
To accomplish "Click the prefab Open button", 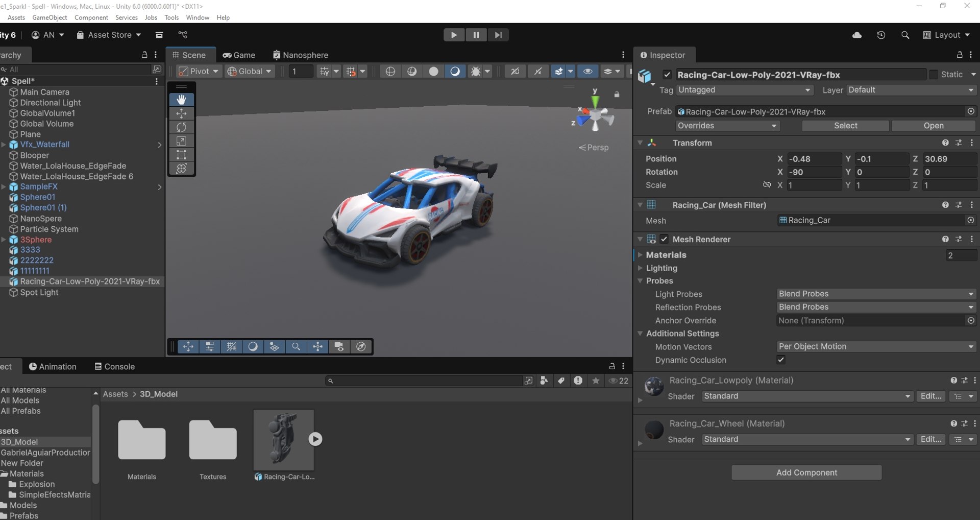I will 934,126.
